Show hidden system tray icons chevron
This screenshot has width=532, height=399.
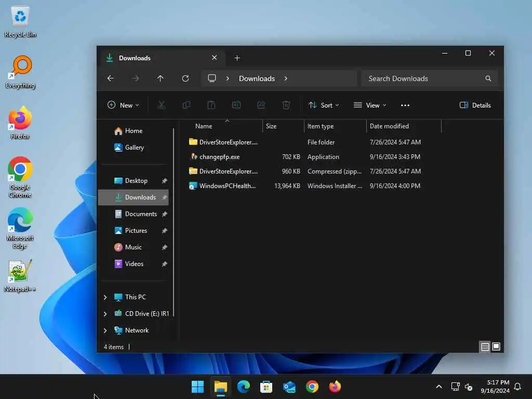[438, 387]
